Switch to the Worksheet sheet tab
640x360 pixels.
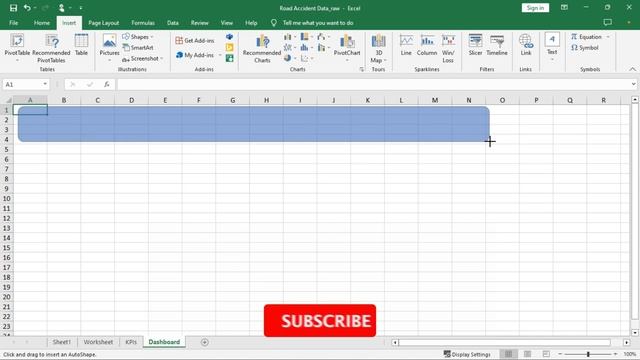(x=98, y=342)
